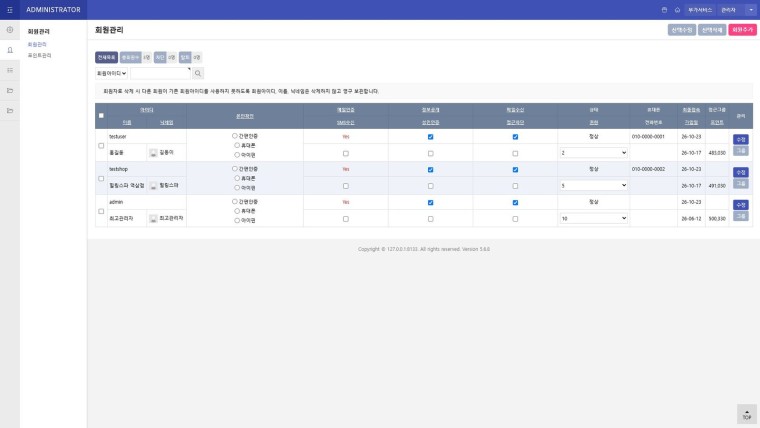Screen dimensions: 760x428
Task: Jump up with the TOP arrow button
Action: (x=747, y=415)
